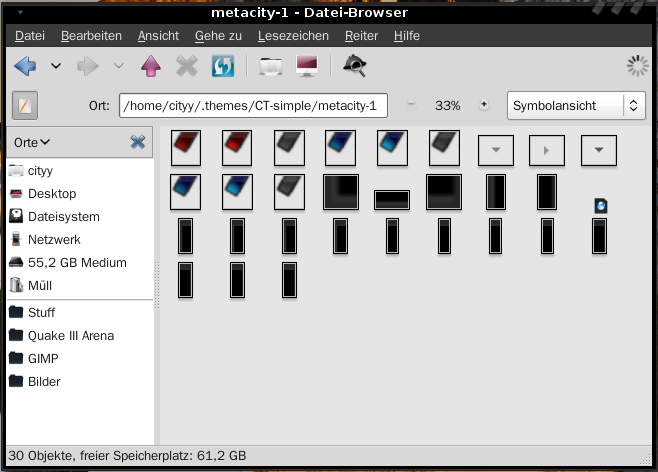Select Dateisystem in the sidebar
Screen dimensions: 658x472
(x=80, y=217)
